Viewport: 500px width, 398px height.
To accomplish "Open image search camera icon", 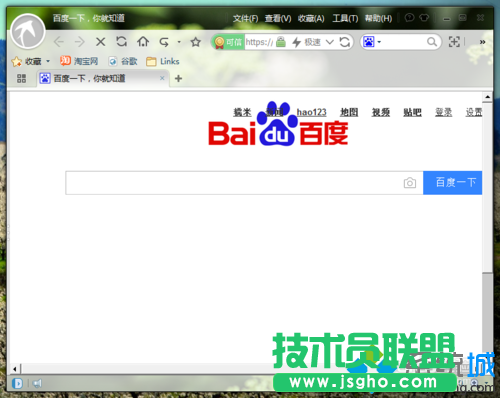I will pos(410,183).
